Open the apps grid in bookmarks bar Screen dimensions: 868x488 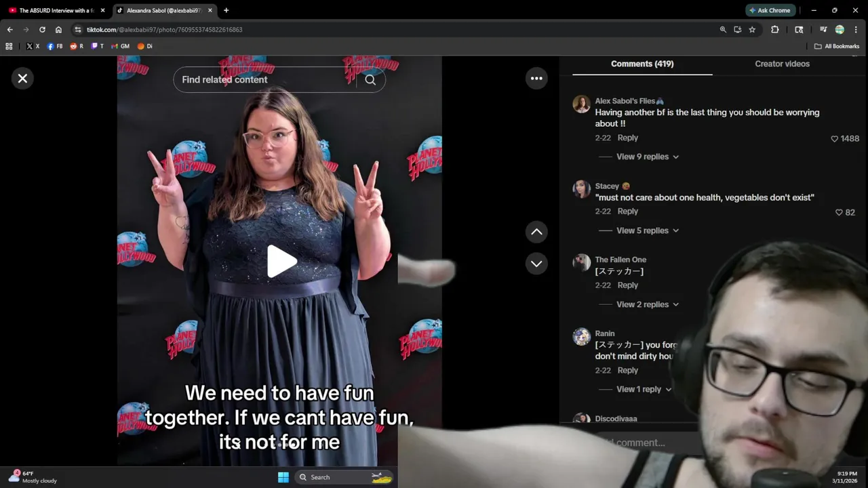pos(9,46)
